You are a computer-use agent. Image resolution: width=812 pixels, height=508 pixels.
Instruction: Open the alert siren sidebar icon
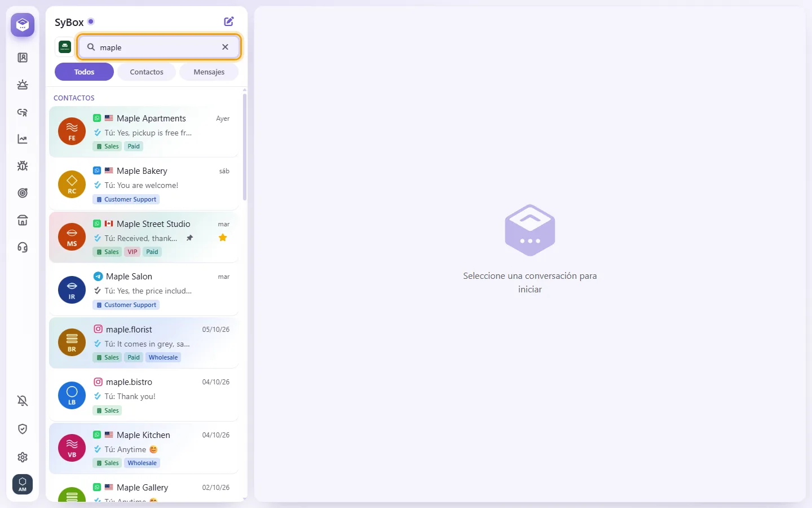(x=23, y=85)
